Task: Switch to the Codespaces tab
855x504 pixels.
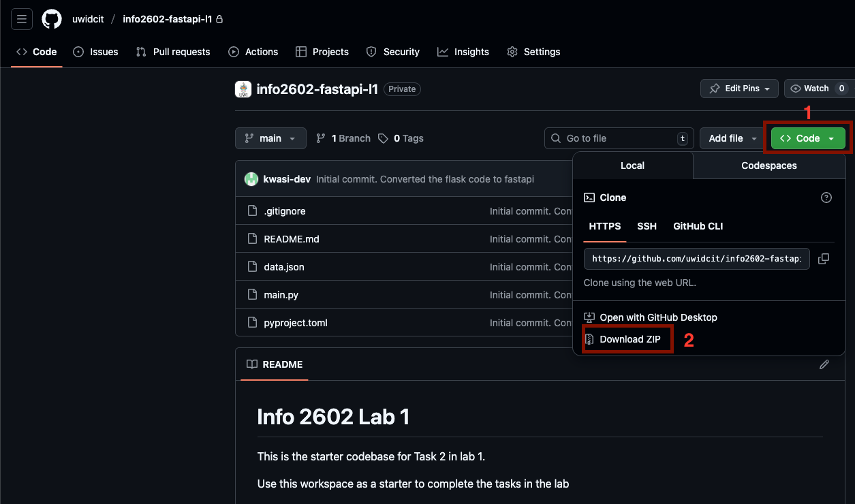Action: point(768,166)
